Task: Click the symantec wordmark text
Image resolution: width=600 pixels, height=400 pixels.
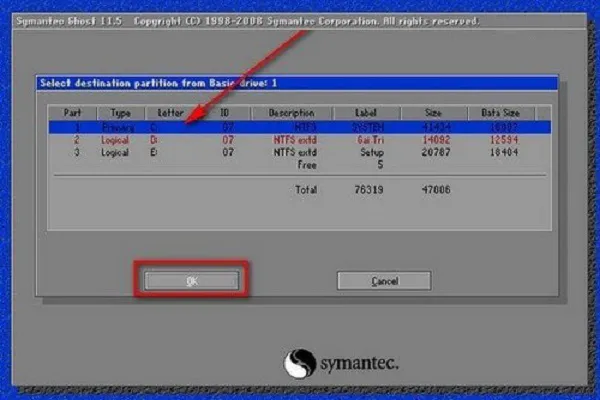Action: pyautogui.click(x=358, y=362)
